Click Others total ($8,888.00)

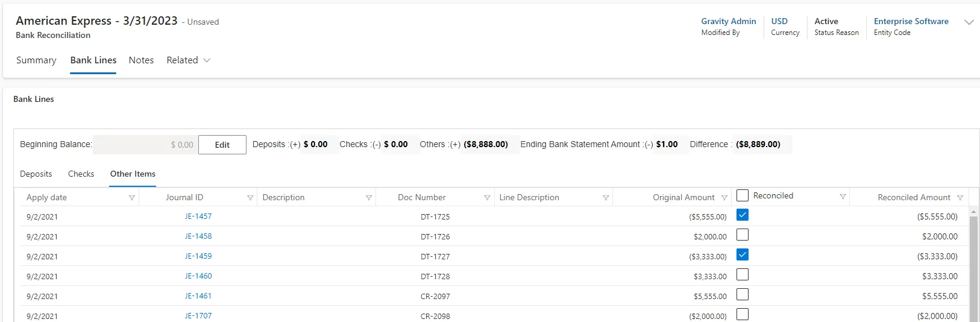pos(486,144)
